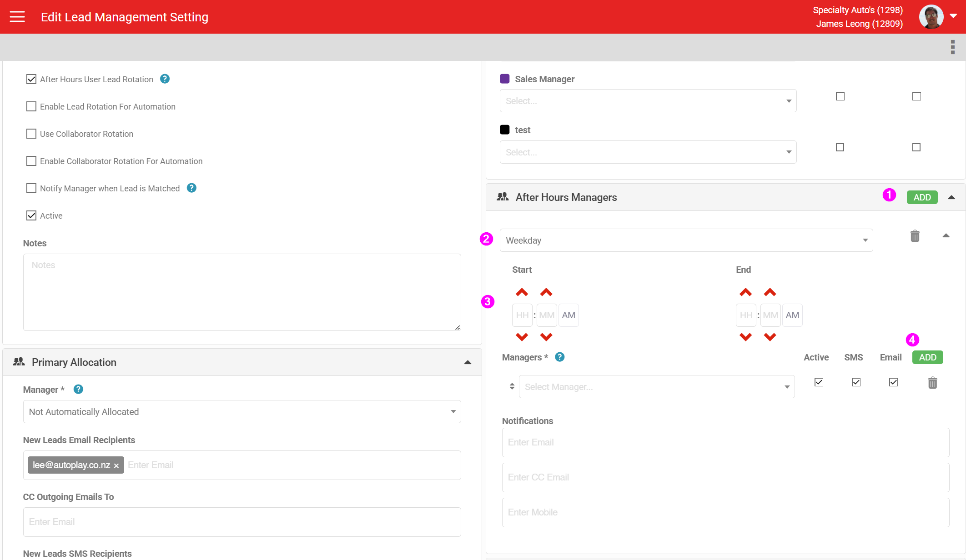Click the manager row reorder handle
Image resolution: width=966 pixels, height=560 pixels.
[x=512, y=386]
